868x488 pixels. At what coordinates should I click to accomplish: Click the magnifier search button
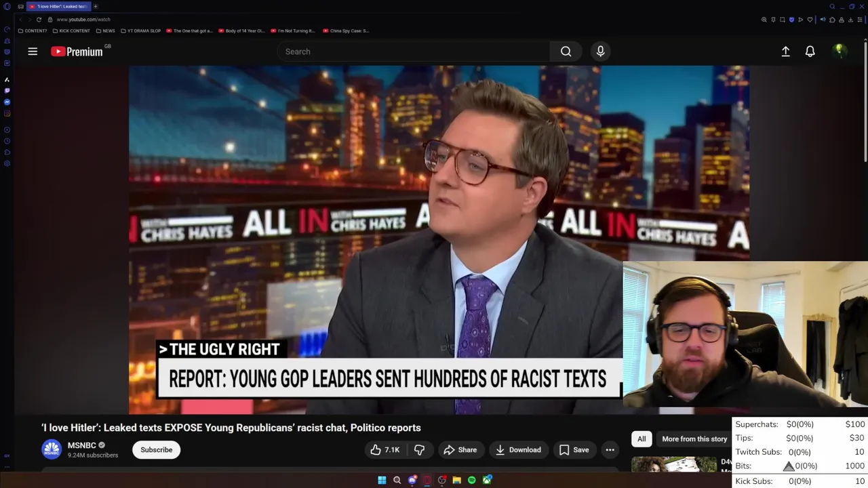pos(566,52)
